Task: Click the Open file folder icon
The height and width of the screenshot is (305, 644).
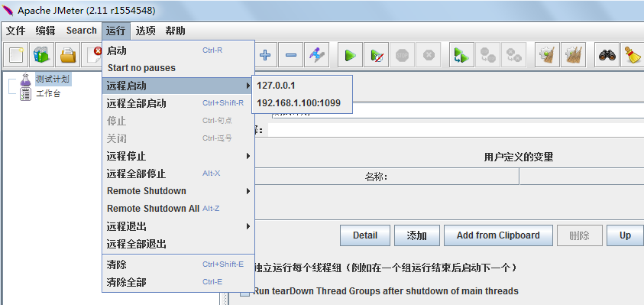Action: (68, 54)
